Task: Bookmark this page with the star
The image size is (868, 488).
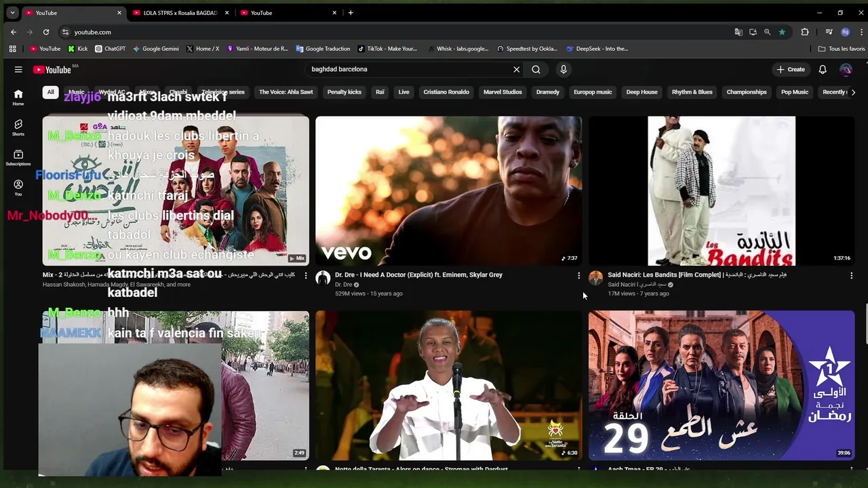Action: pos(782,32)
